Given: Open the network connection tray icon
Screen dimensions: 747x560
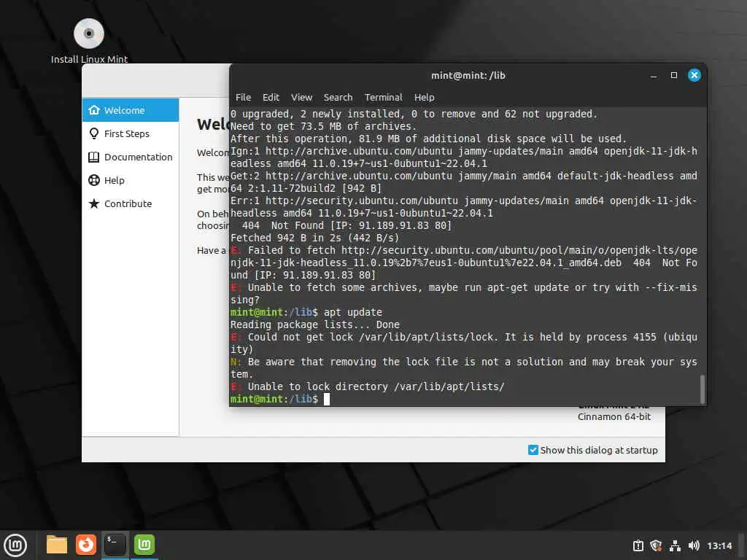Looking at the screenshot, I should point(675,545).
